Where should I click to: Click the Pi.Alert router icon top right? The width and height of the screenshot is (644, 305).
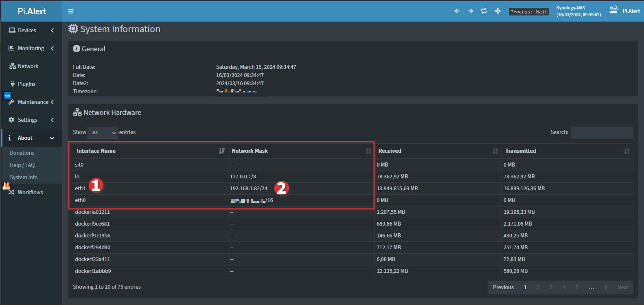pos(613,10)
